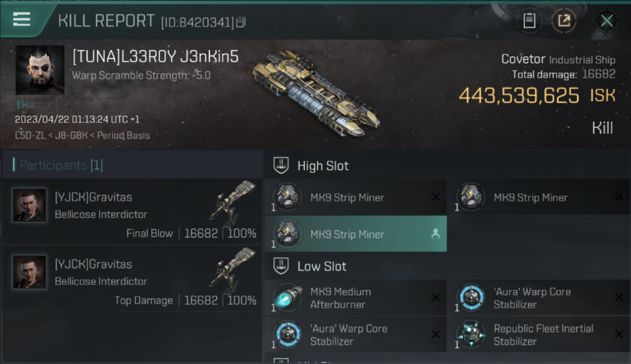Open Final Blow Gravitas participant entry
Screen dimensions: 631x364
point(132,212)
